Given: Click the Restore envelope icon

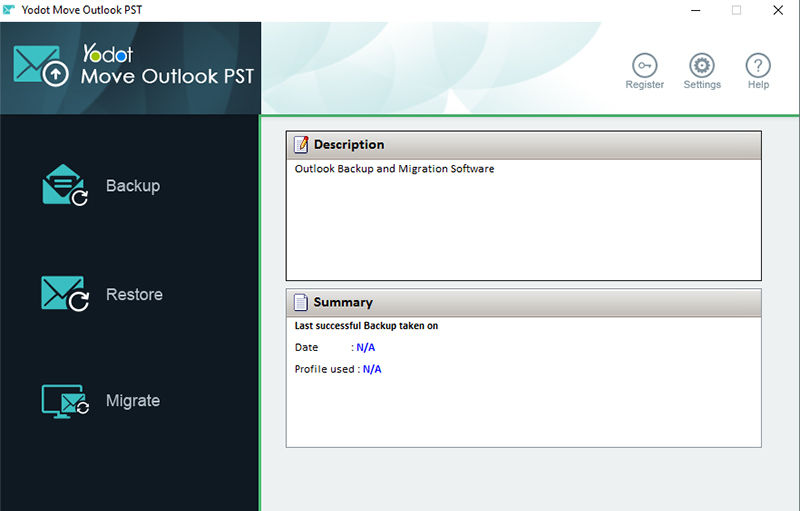Looking at the screenshot, I should (x=65, y=293).
